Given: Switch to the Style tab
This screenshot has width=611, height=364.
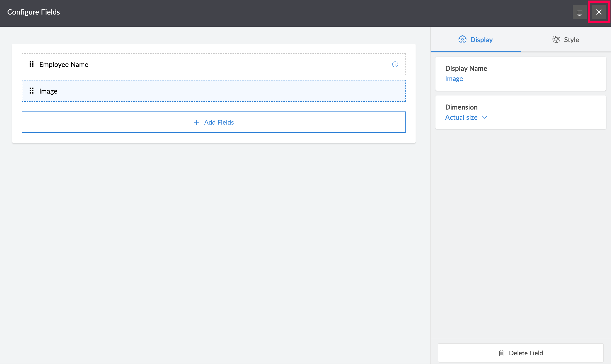Looking at the screenshot, I should 566,40.
